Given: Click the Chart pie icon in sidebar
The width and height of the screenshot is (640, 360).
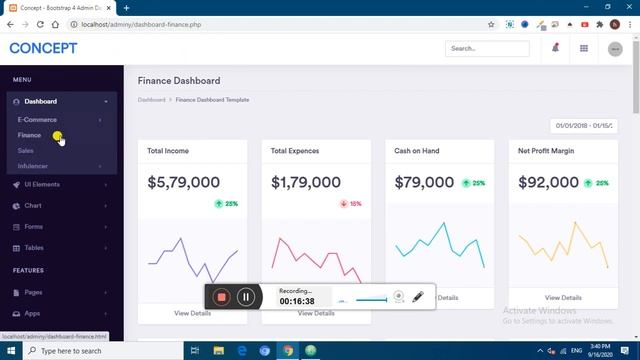Looking at the screenshot, I should pyautogui.click(x=16, y=206).
